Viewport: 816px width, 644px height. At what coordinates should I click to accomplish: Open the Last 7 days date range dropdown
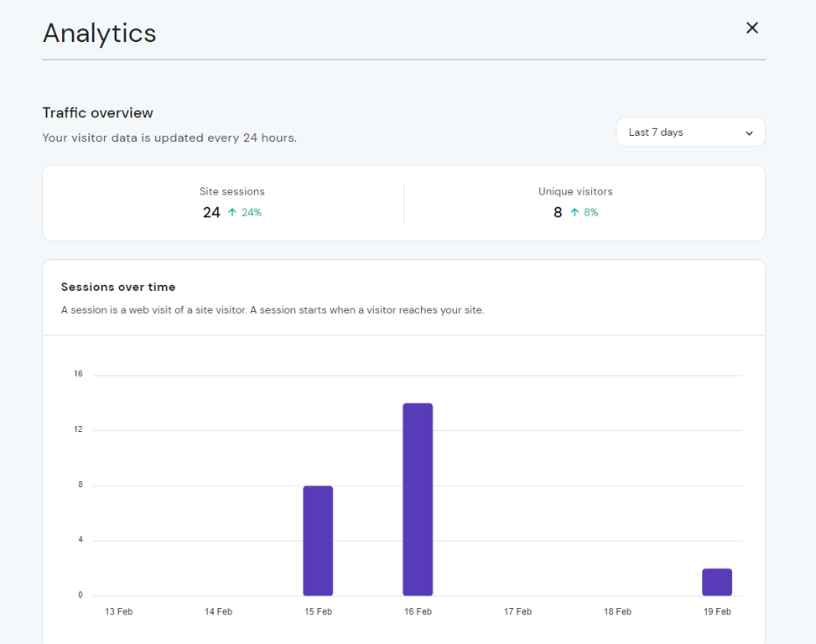coord(689,132)
